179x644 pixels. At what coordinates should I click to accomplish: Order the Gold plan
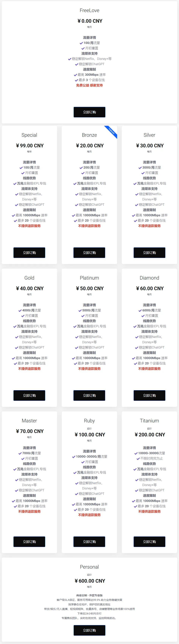29,395
